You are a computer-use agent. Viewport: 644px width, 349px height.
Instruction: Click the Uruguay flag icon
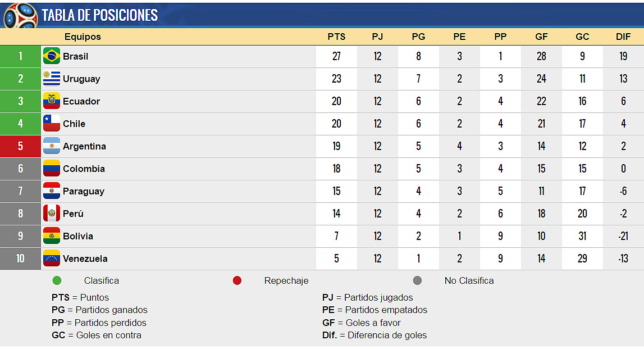pos(52,79)
